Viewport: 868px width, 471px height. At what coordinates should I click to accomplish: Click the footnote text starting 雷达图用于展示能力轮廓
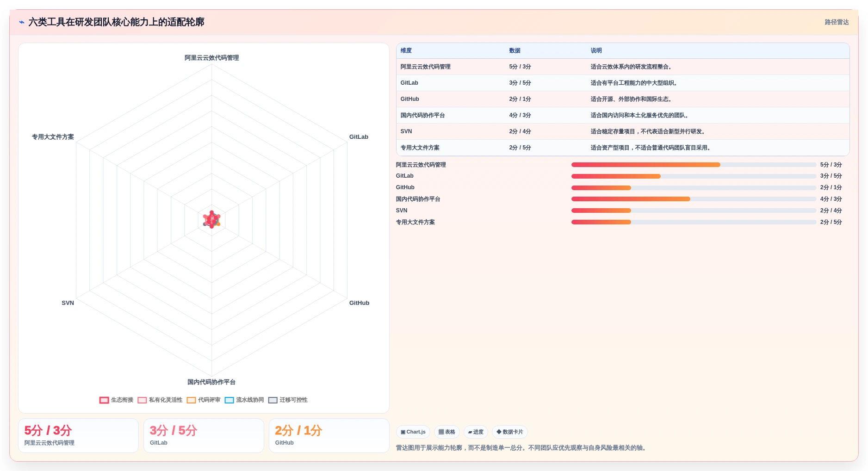522,448
